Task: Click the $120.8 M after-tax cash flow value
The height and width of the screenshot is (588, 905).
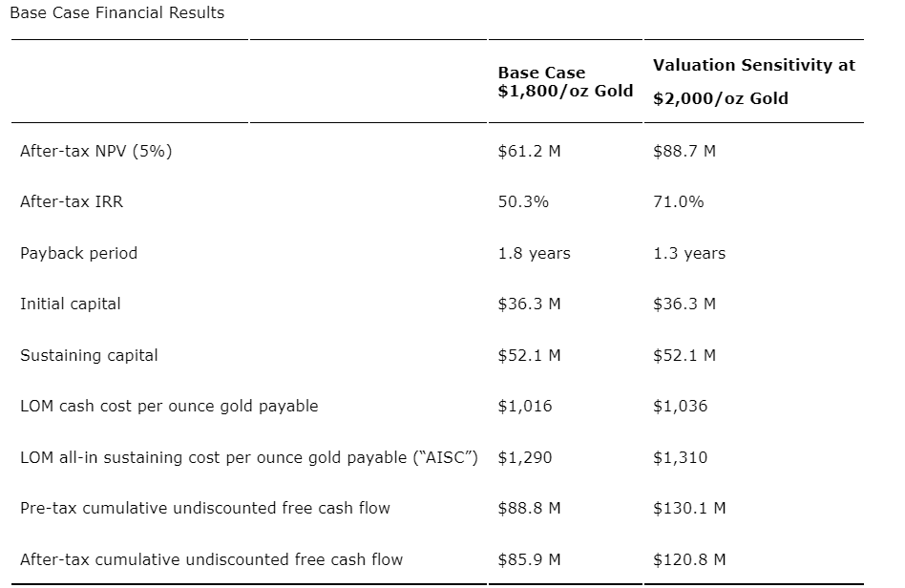Action: point(688,559)
